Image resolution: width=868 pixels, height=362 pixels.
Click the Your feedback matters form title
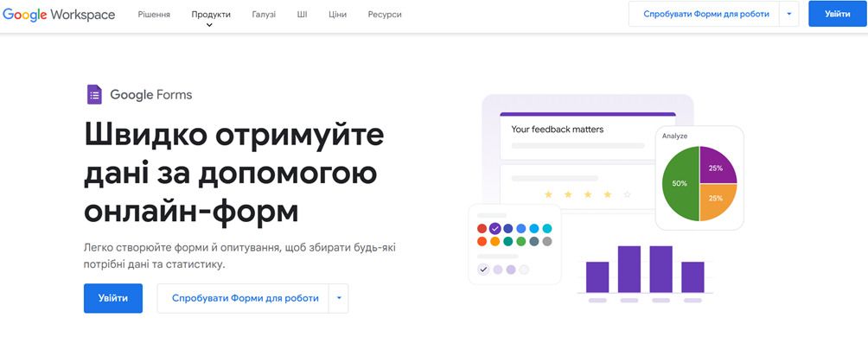(557, 130)
